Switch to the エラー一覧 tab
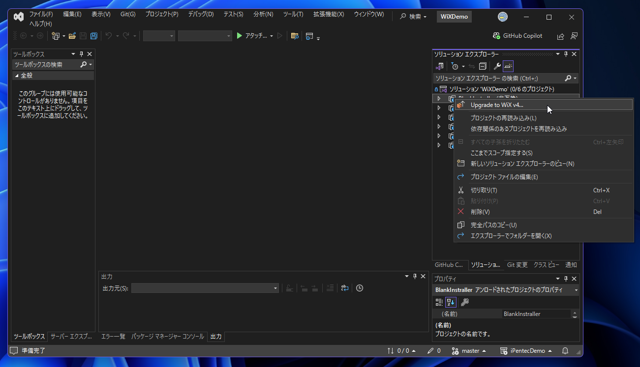Screen dimensions: 640x367 [113, 336]
